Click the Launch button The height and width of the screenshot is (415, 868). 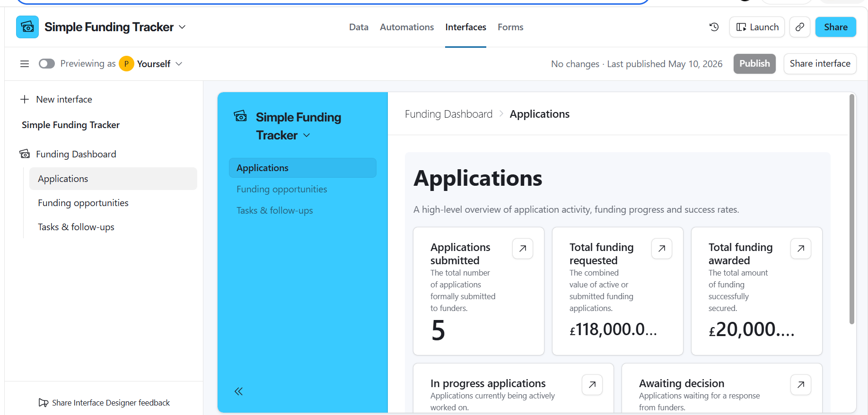(x=757, y=27)
